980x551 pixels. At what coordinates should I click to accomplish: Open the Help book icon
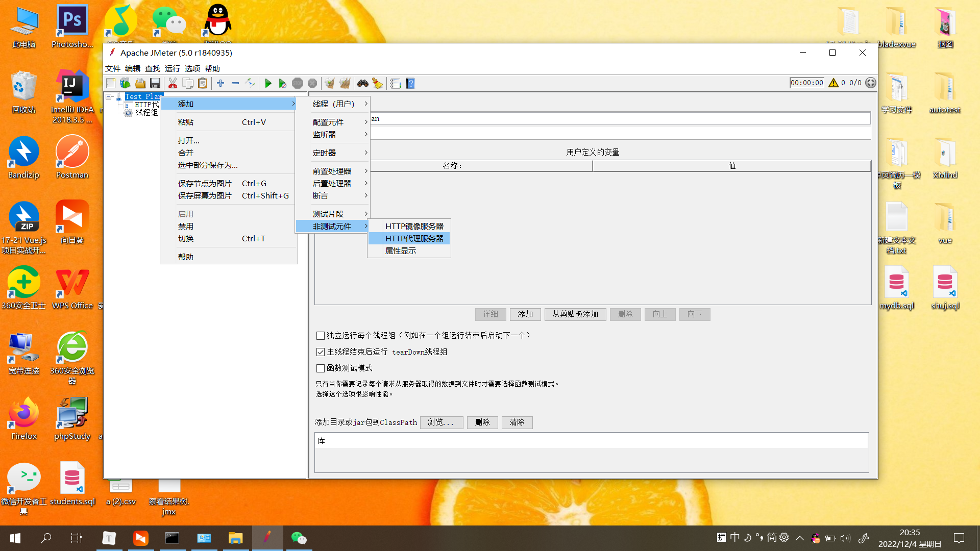pyautogui.click(x=410, y=83)
